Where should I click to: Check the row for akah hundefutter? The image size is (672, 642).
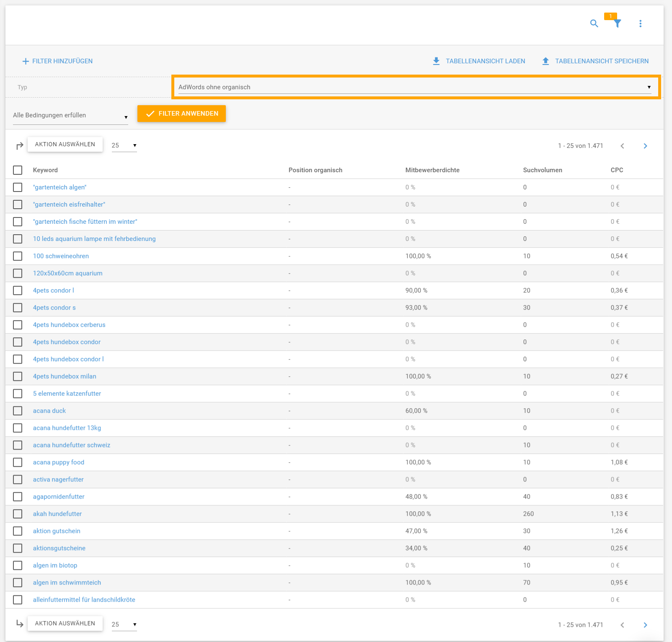[x=18, y=514]
